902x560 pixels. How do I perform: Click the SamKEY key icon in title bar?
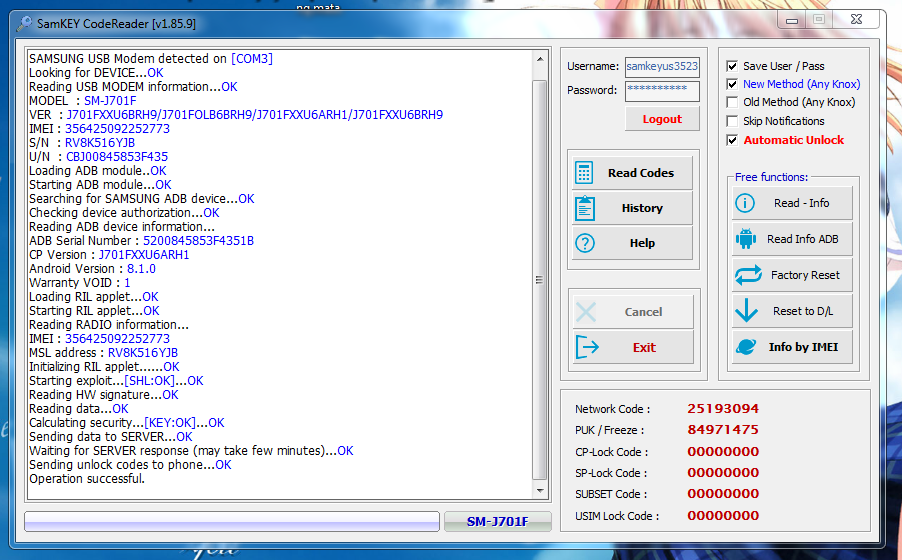[24, 24]
